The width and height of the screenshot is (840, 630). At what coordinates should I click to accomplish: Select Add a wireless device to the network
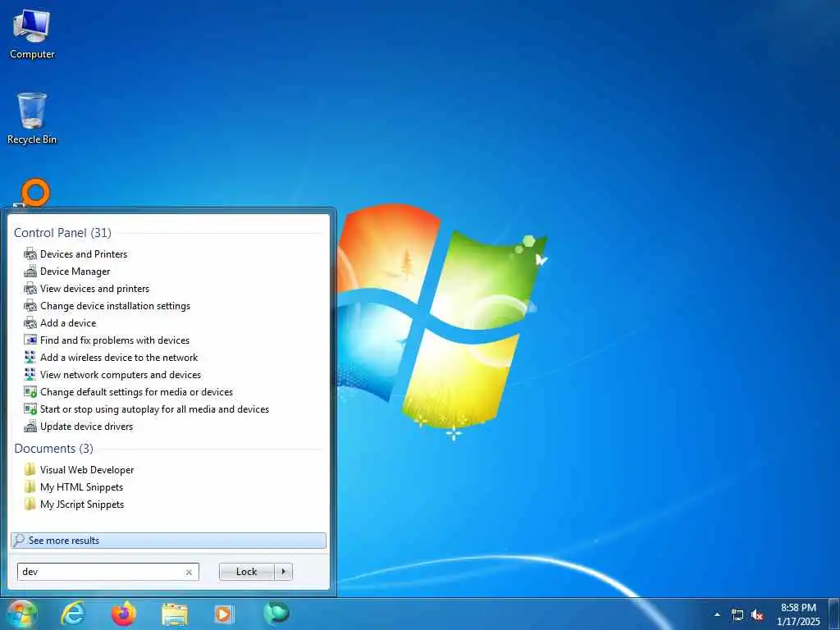119,358
